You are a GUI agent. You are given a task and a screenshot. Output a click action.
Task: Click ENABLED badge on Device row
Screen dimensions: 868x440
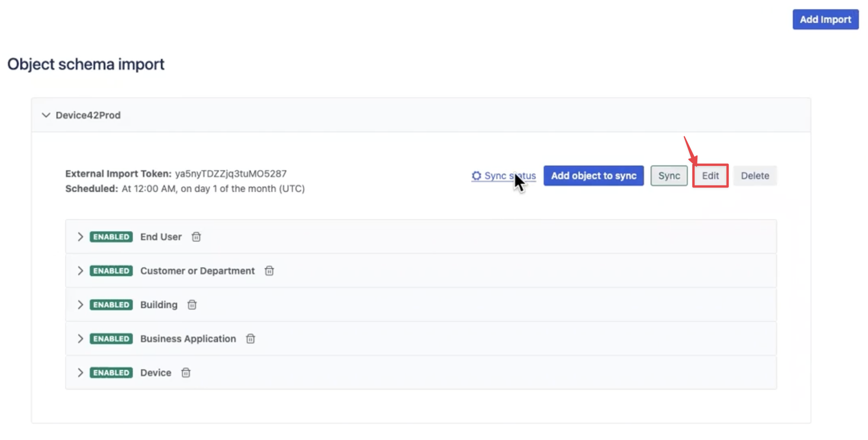coord(111,373)
